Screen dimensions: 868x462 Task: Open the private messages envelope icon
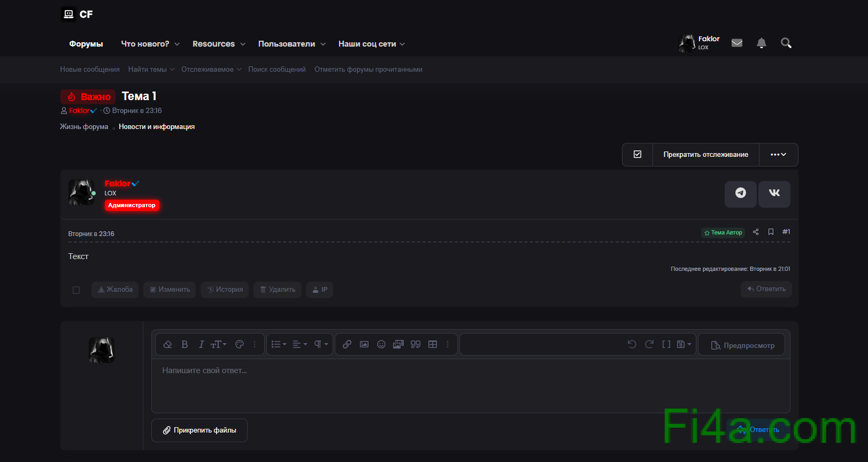pyautogui.click(x=736, y=43)
